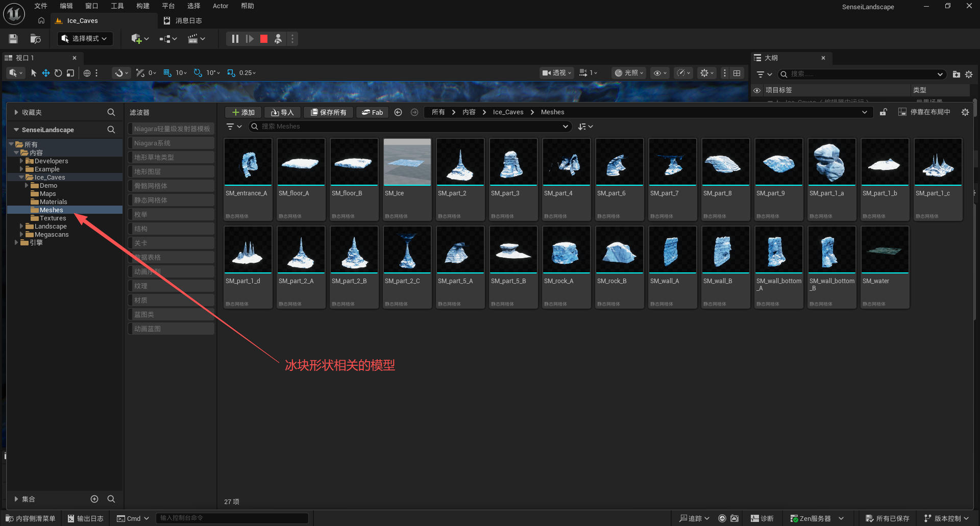The width and height of the screenshot is (980, 526).
Task: Collapse the Ice_Caves folder in tree
Action: click(x=21, y=177)
